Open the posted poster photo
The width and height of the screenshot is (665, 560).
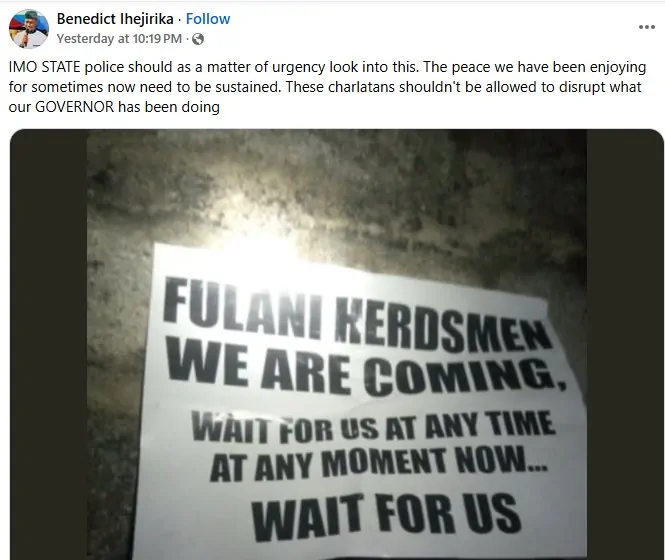[x=337, y=344]
